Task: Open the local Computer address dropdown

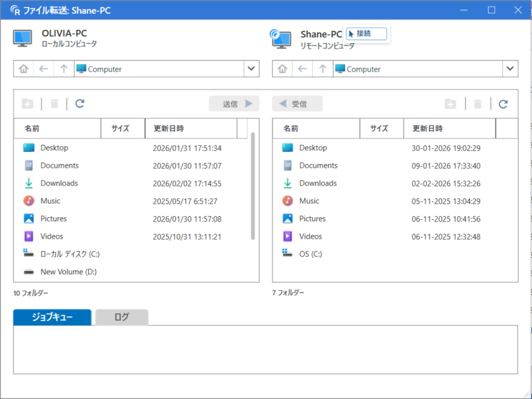Action: [251, 68]
